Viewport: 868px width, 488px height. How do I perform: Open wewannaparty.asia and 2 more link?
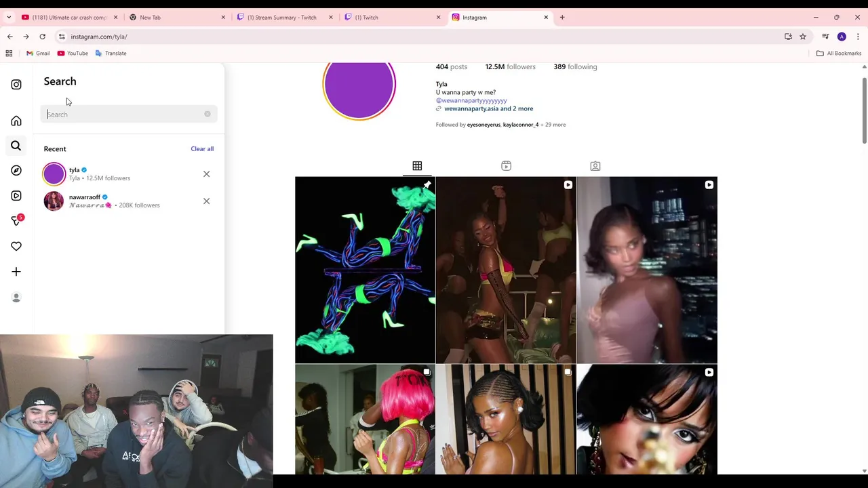point(488,108)
